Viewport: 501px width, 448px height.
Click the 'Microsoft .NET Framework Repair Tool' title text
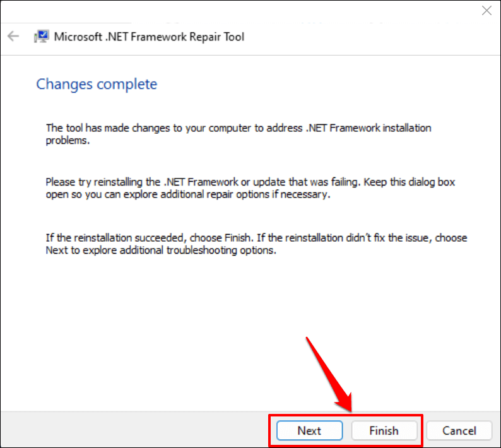149,37
